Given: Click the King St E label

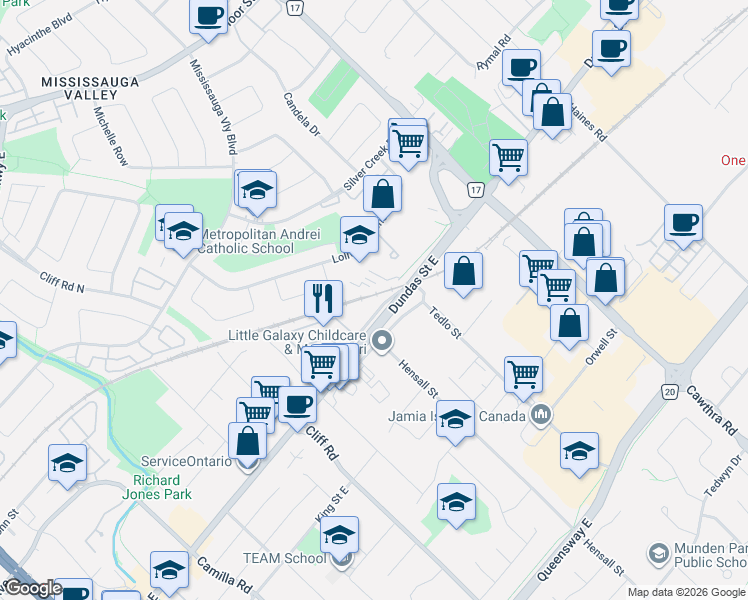Looking at the screenshot, I should (x=332, y=504).
